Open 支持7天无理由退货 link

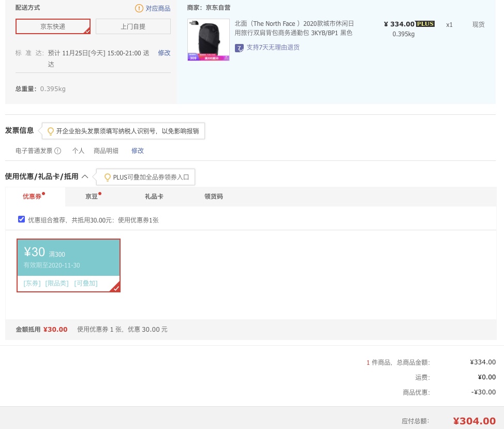[273, 48]
